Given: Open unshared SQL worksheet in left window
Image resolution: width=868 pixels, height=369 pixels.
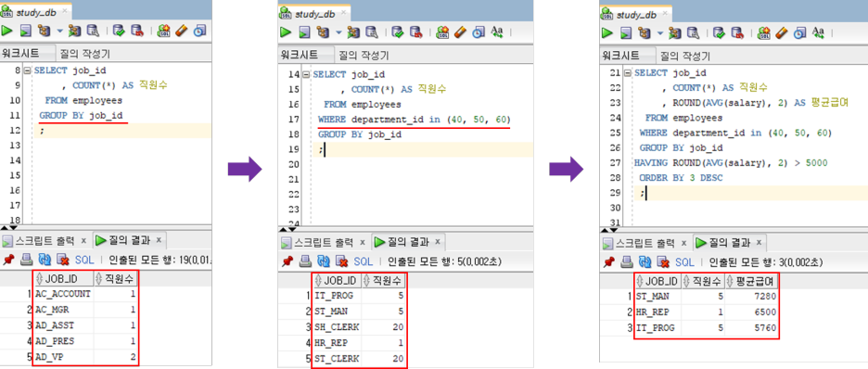Looking at the screenshot, I should click(164, 32).
